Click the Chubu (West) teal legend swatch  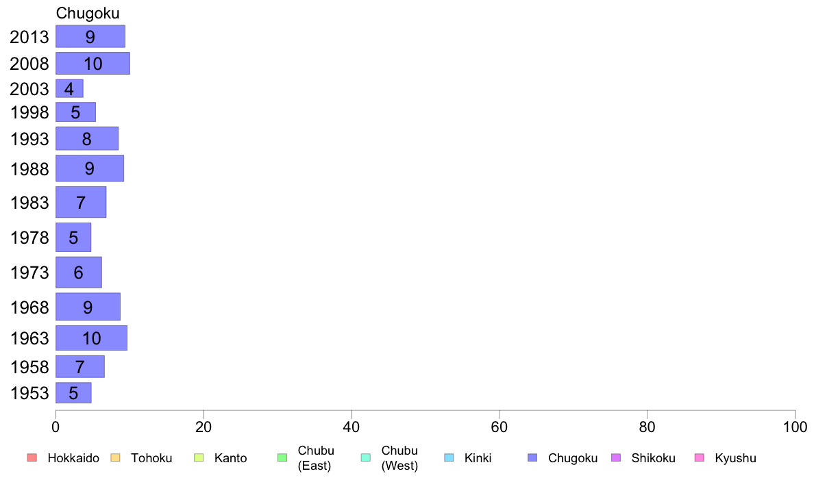click(x=365, y=458)
